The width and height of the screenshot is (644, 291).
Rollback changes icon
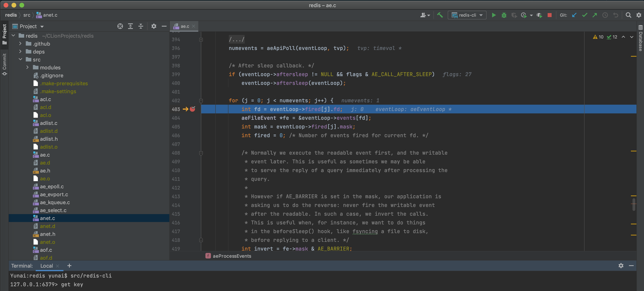615,15
